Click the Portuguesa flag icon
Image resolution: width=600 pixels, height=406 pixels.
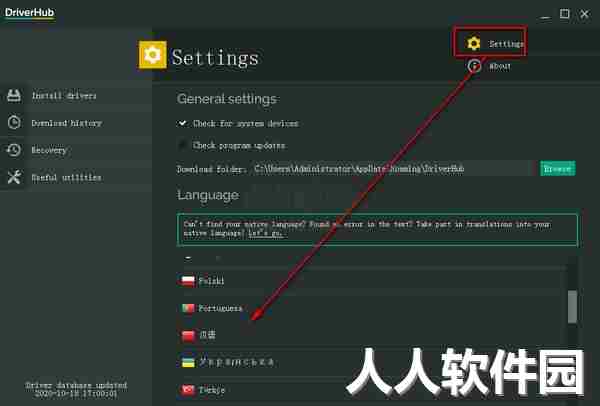[188, 308]
